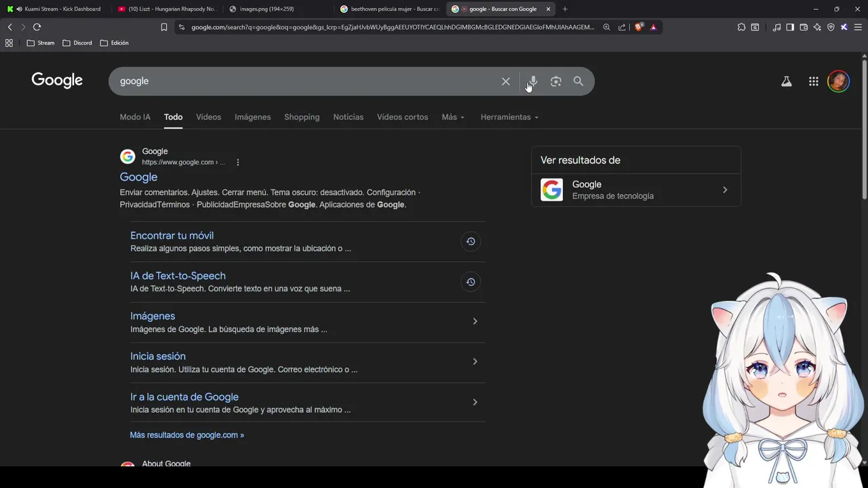868x488 pixels.
Task: Open the Stream bookmarks folder
Action: (x=41, y=43)
